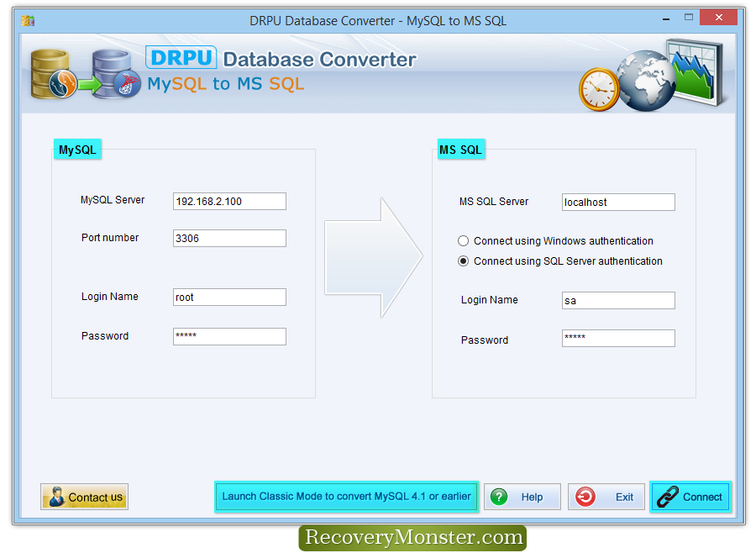The width and height of the screenshot is (756, 553).
Task: Close the window with the red X
Action: (718, 18)
